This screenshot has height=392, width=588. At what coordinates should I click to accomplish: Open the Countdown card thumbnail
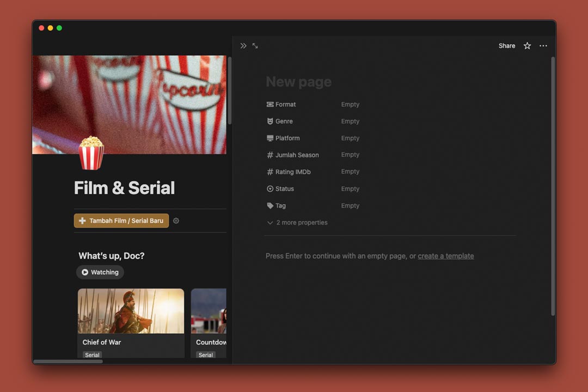[x=209, y=311]
